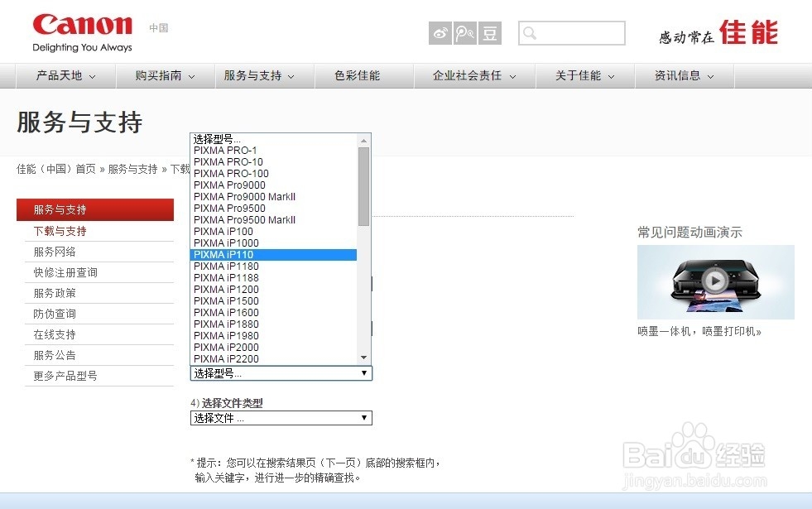Click the list scrollbar up arrow

[x=363, y=141]
